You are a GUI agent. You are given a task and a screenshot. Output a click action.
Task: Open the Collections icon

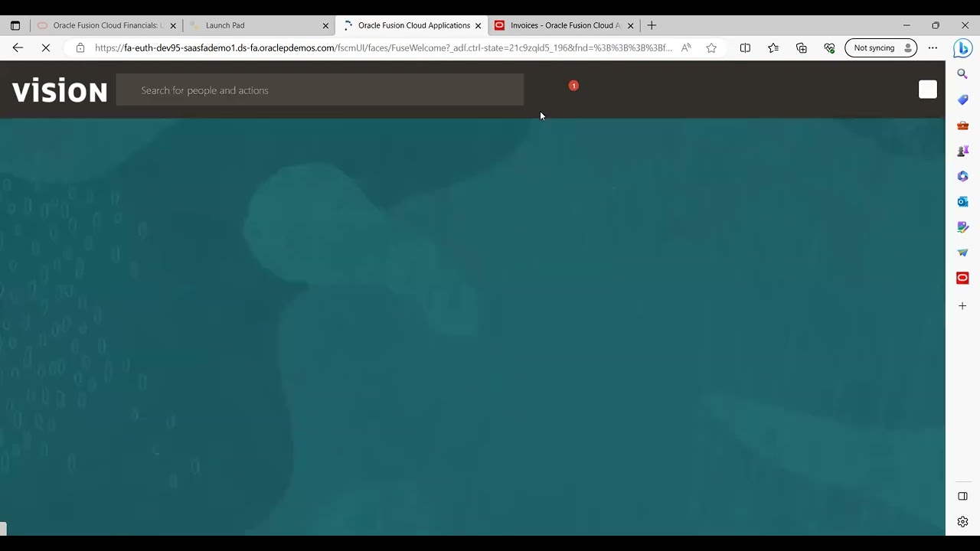click(x=802, y=47)
